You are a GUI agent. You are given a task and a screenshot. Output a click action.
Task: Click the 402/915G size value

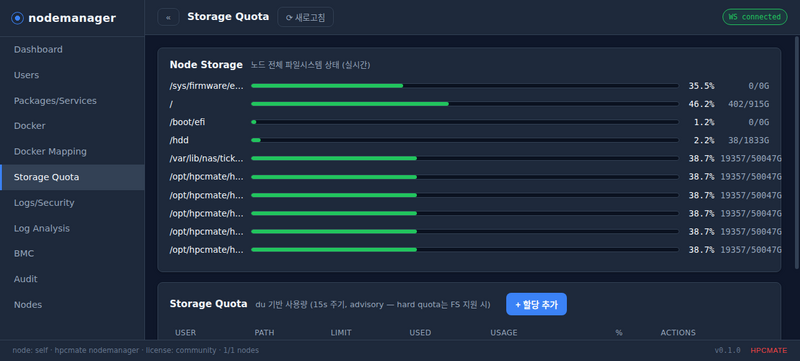tap(748, 104)
